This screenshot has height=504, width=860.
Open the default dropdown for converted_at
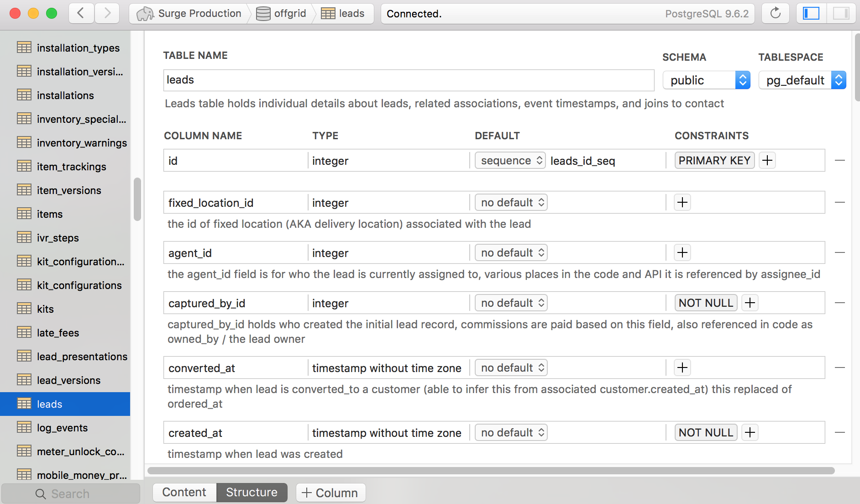click(511, 367)
